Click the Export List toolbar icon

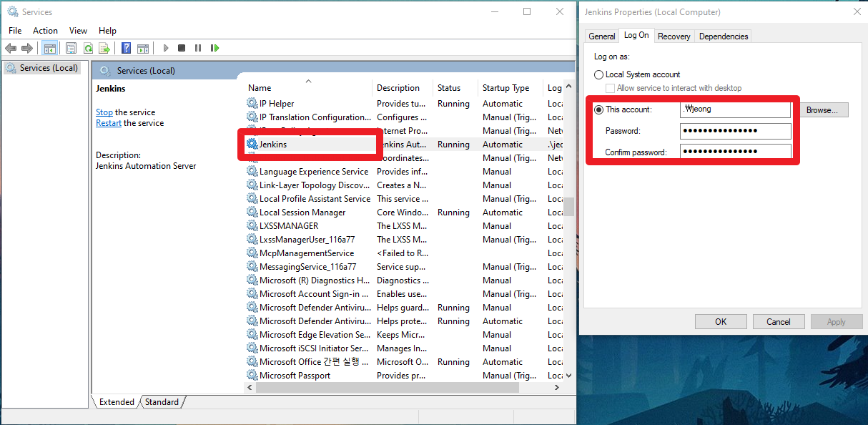click(x=104, y=48)
